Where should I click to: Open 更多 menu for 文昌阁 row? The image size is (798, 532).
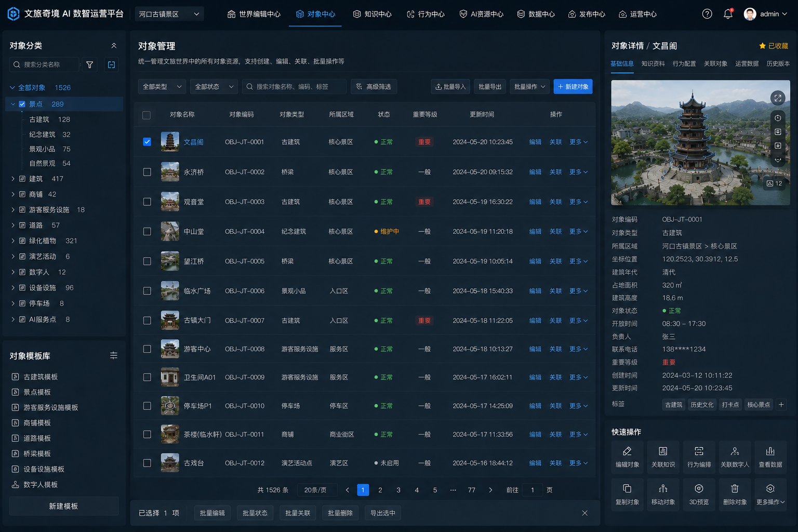(578, 142)
